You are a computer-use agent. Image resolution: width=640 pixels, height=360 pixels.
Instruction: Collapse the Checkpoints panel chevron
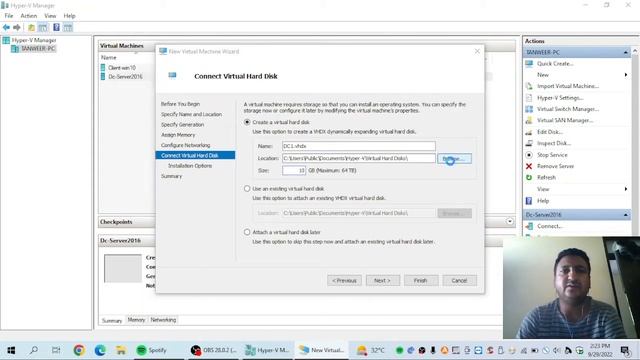click(510, 221)
